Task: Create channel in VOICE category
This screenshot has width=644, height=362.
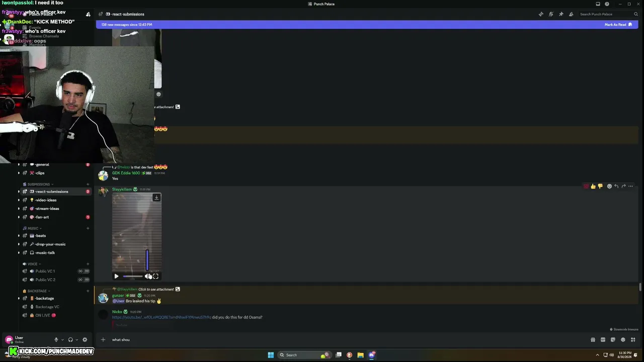Action: tap(88, 264)
